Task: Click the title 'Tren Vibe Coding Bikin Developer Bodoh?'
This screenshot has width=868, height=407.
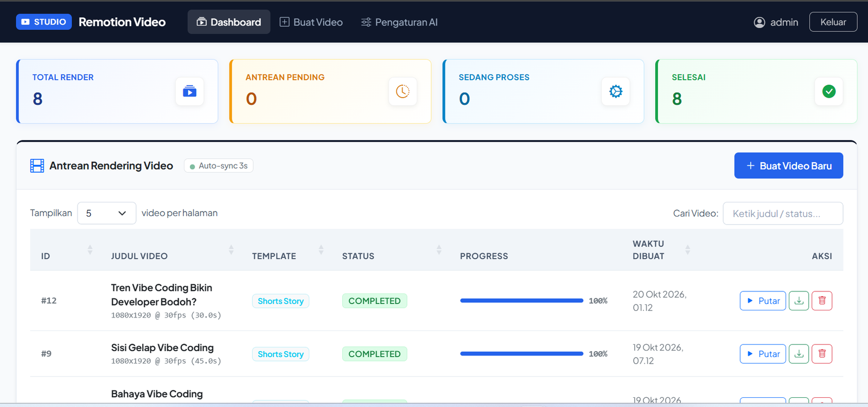Action: pos(162,295)
